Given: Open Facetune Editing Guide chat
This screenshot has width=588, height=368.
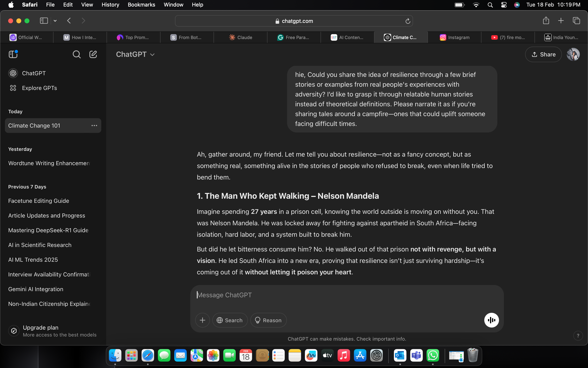Looking at the screenshot, I should [53, 201].
